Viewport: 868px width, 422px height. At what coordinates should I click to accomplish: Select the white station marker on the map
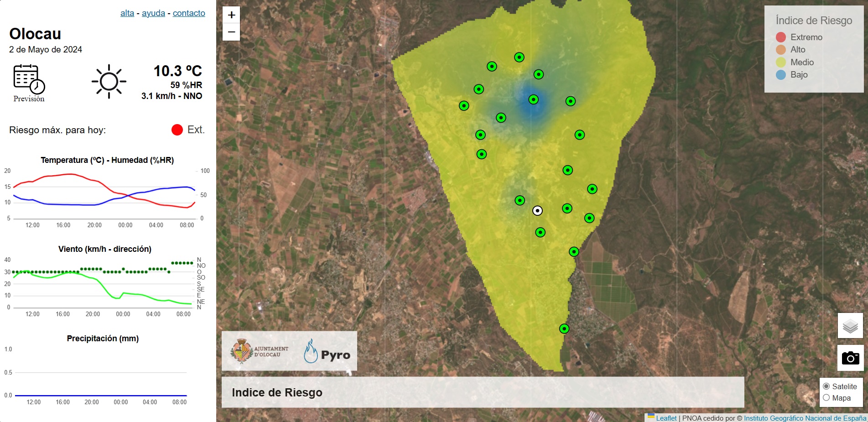coord(538,210)
